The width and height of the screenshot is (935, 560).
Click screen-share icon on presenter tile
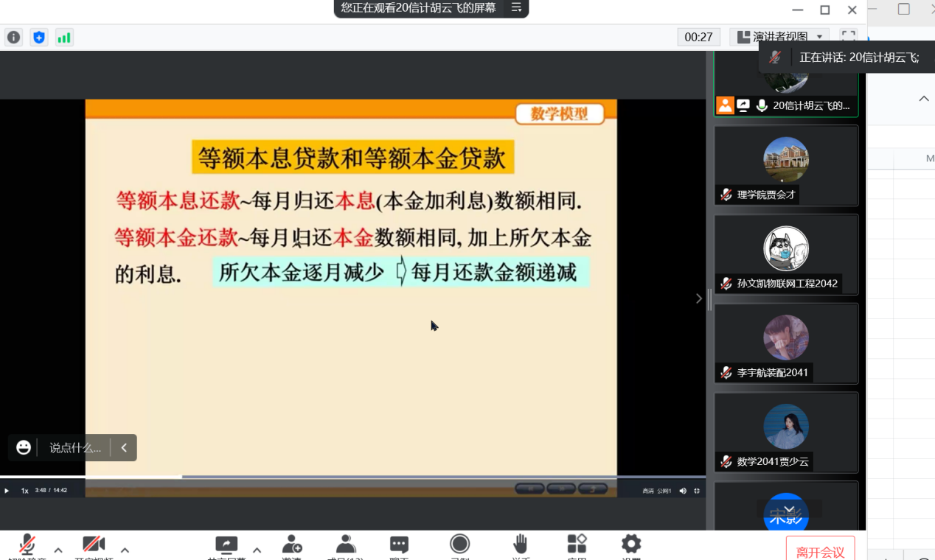coord(743,105)
